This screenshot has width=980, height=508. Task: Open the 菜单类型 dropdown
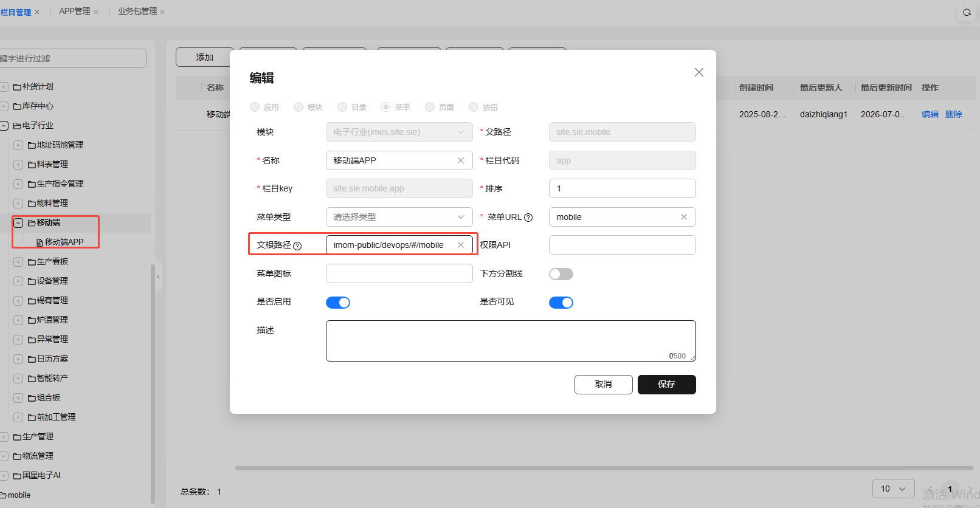399,217
